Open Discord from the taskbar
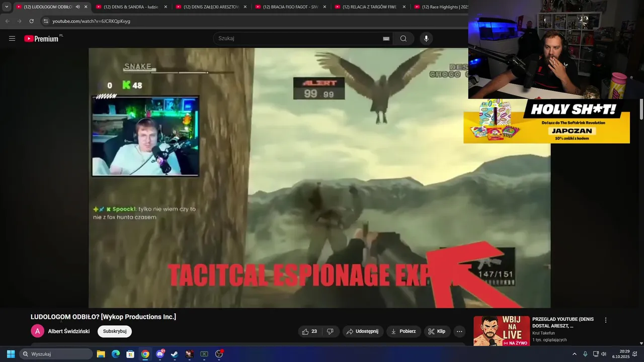644x362 pixels. tap(160, 354)
